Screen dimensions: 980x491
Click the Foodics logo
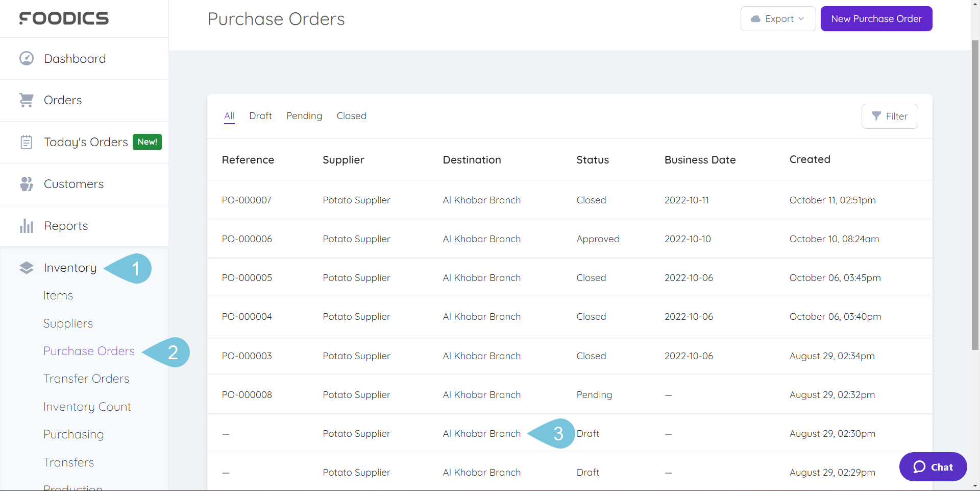click(x=63, y=18)
